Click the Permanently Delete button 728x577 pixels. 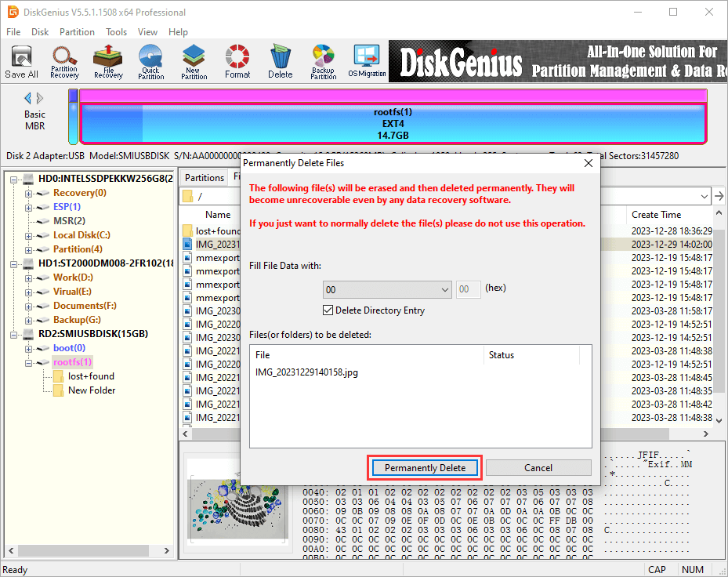click(x=425, y=468)
